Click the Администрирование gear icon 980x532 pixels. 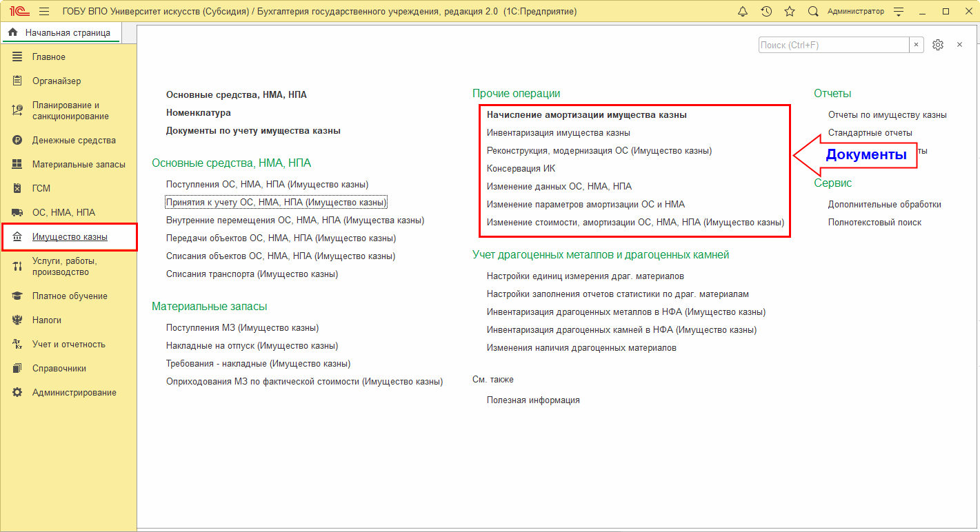17,392
